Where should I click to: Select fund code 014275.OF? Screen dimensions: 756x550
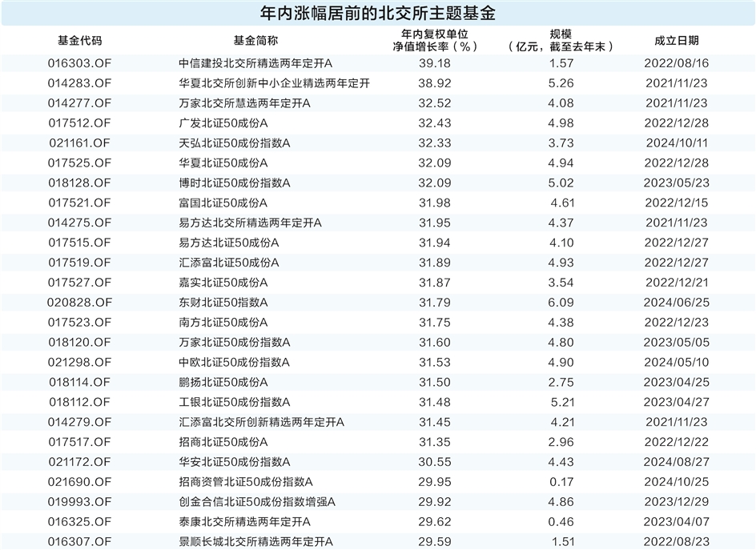79,223
